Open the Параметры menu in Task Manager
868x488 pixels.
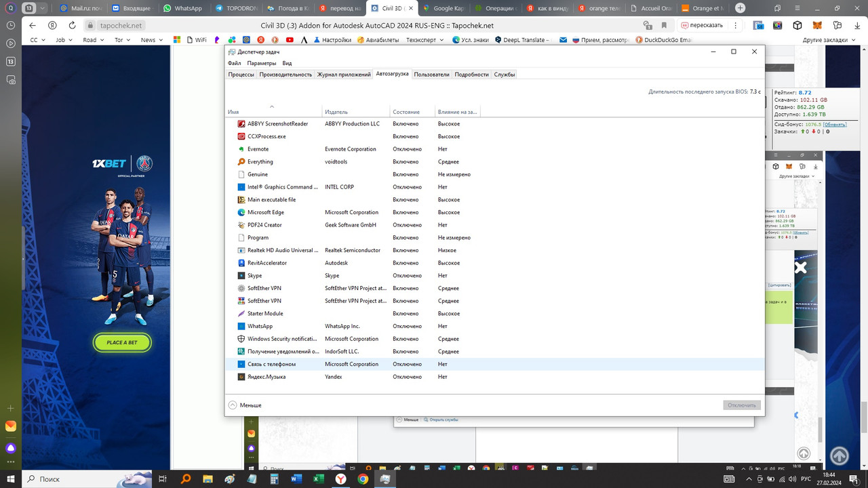tap(262, 62)
